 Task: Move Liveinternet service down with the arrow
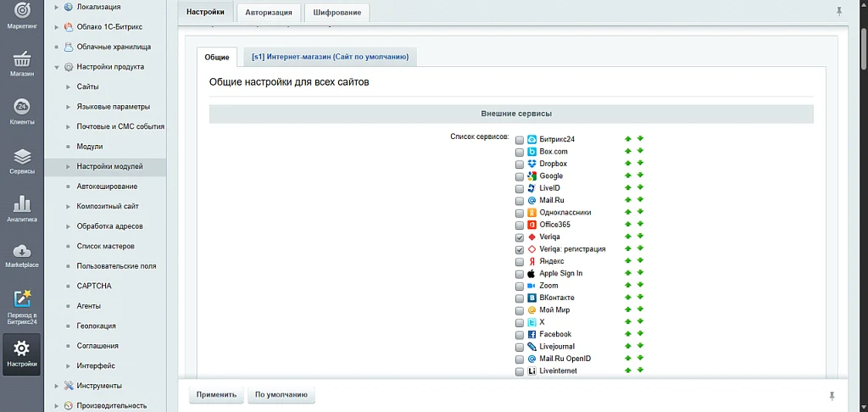point(640,370)
